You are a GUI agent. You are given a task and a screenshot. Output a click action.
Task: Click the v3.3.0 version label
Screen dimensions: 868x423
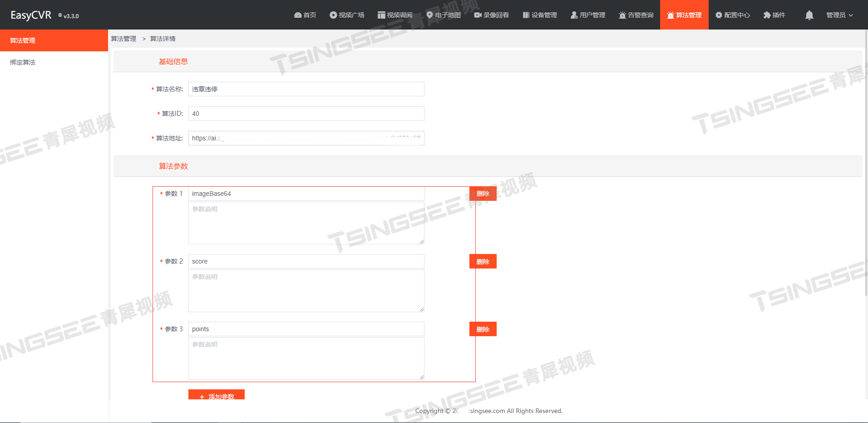click(71, 16)
